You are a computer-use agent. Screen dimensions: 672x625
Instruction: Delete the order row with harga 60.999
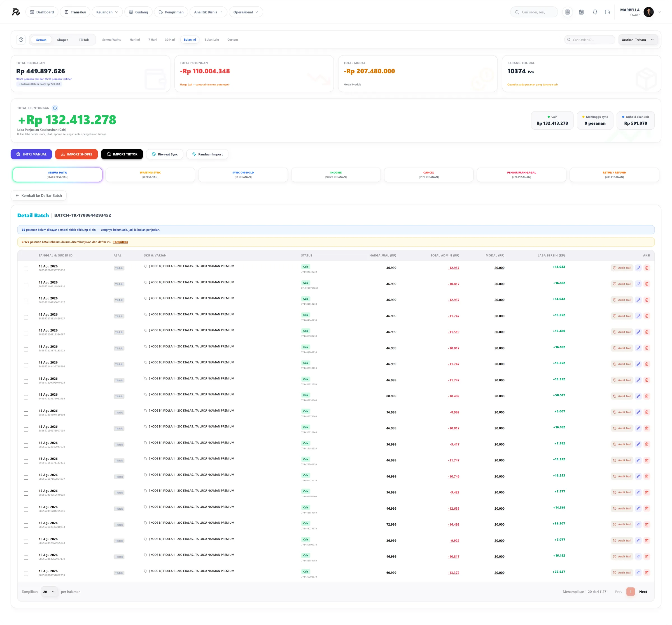click(647, 573)
